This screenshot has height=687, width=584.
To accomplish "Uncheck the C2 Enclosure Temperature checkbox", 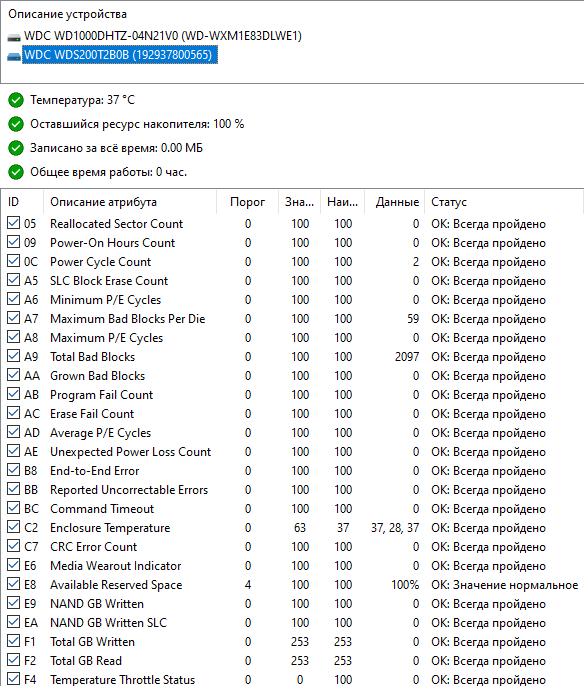I will point(14,527).
